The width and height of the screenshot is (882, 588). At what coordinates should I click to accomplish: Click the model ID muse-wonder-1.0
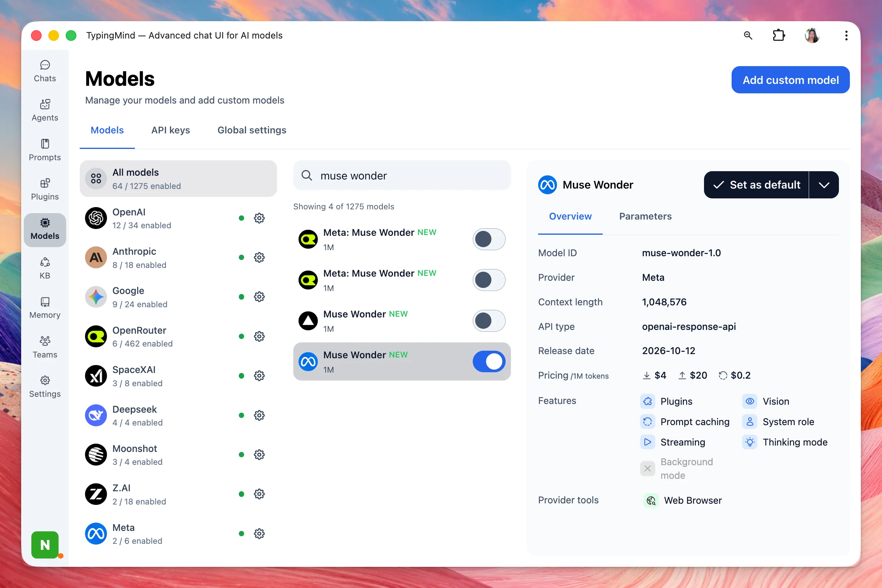coord(681,253)
